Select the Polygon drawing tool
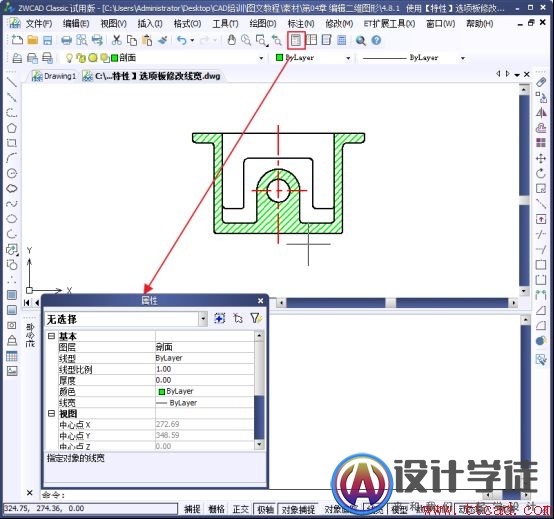The height and width of the screenshot is (519, 554). [12, 128]
